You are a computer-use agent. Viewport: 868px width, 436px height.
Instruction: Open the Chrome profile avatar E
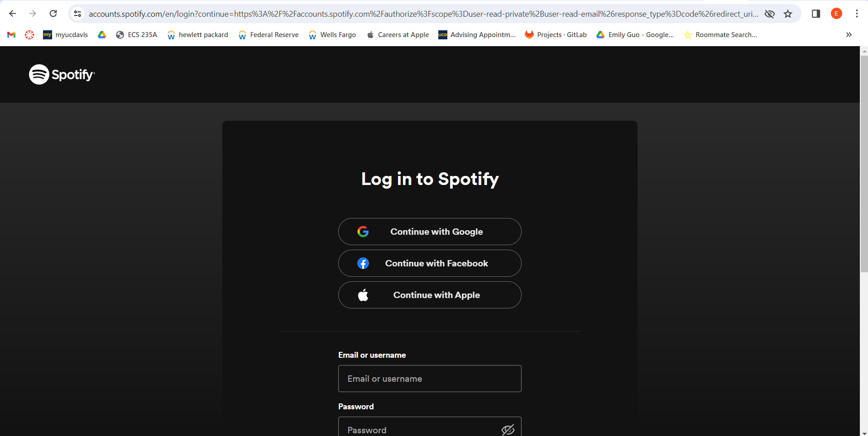coord(836,14)
